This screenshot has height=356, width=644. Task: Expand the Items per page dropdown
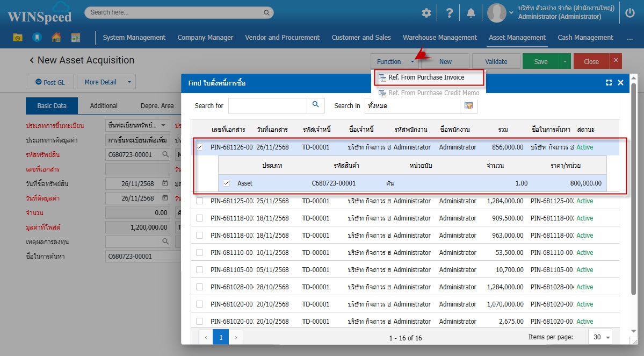tap(600, 337)
